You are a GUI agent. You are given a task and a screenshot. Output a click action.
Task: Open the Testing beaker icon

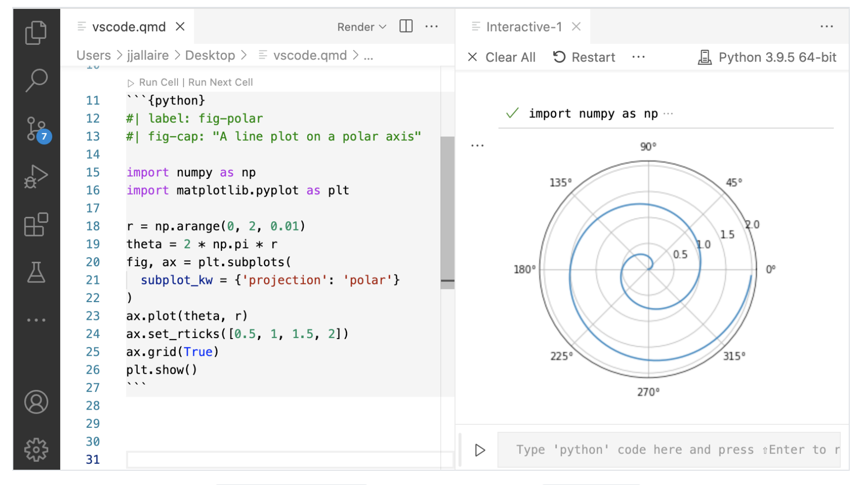tap(36, 272)
